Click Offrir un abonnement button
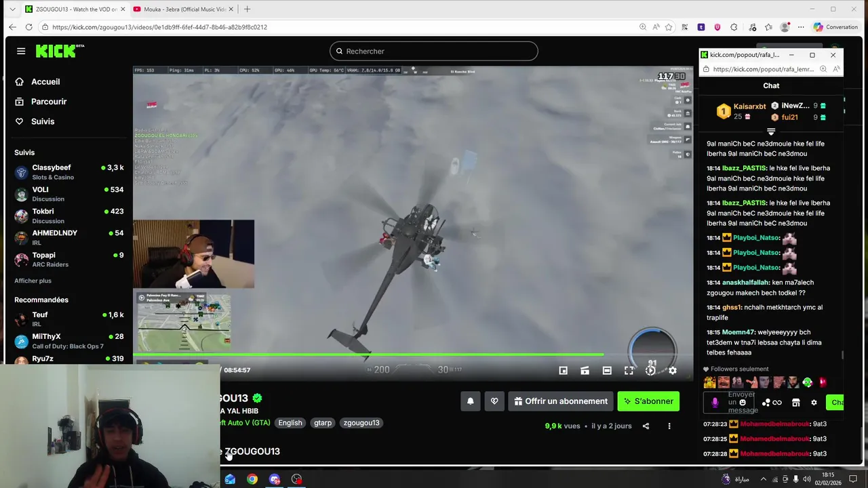Image resolution: width=868 pixels, height=488 pixels. [x=560, y=401]
